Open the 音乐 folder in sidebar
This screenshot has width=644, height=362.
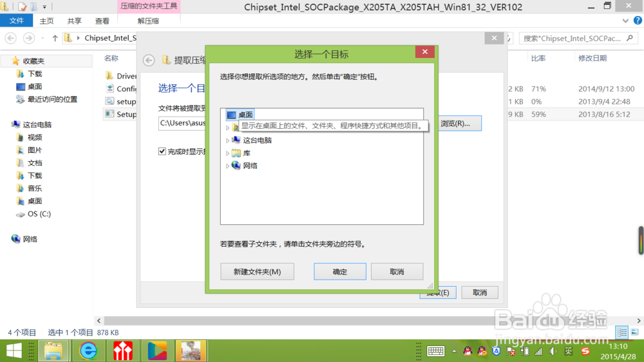coord(35,188)
